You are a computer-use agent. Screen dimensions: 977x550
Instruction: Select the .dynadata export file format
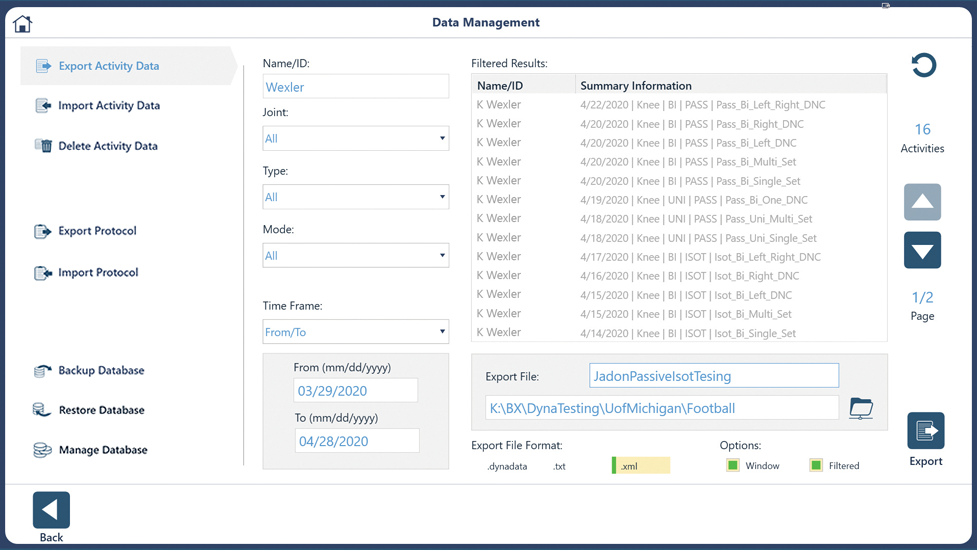pyautogui.click(x=507, y=466)
